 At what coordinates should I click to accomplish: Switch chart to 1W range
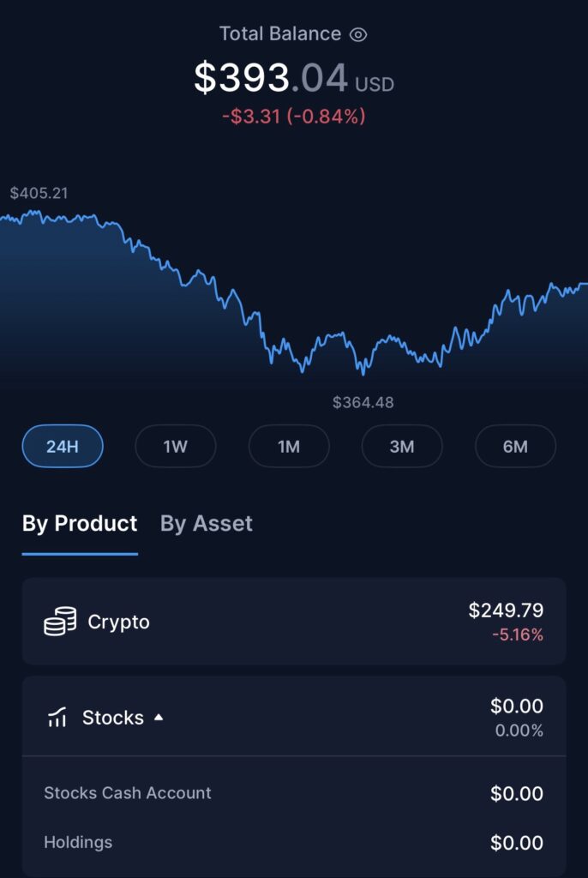[x=176, y=446]
